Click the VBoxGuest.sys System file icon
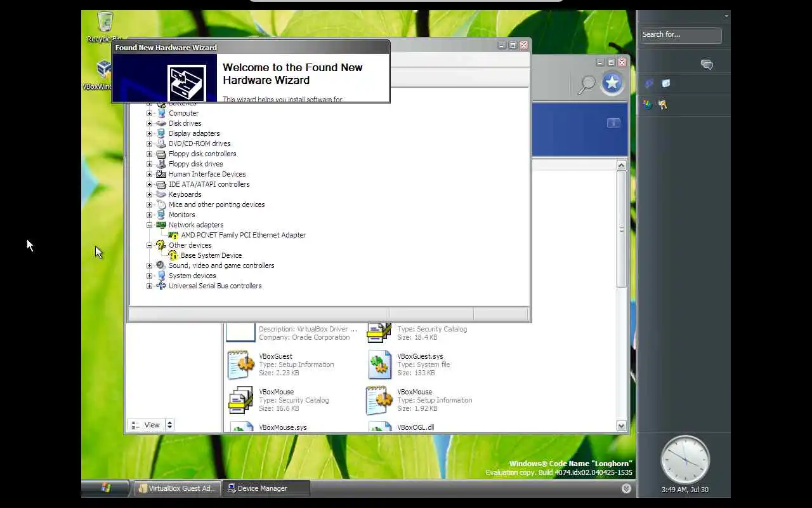 click(x=379, y=364)
